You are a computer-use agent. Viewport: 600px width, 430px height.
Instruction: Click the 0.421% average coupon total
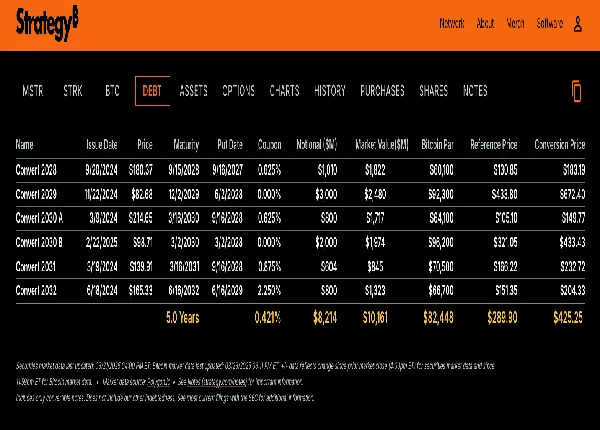pos(268,318)
